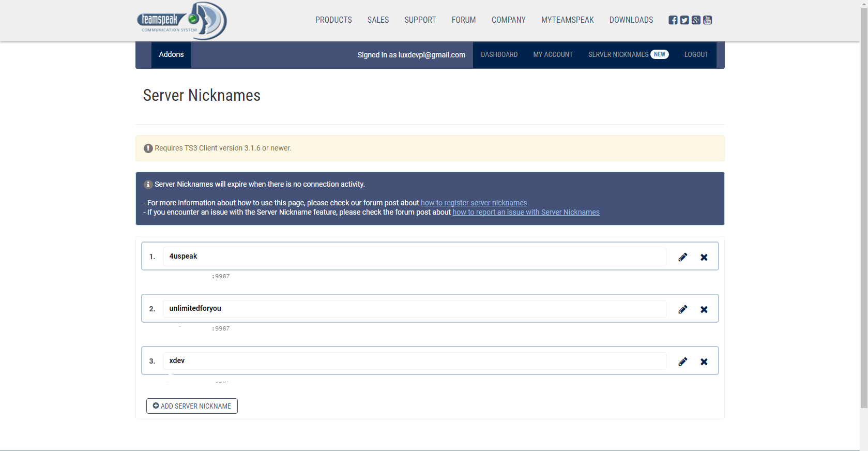Click the TeamSpeak logo
Screen dimensions: 868x451
181,21
